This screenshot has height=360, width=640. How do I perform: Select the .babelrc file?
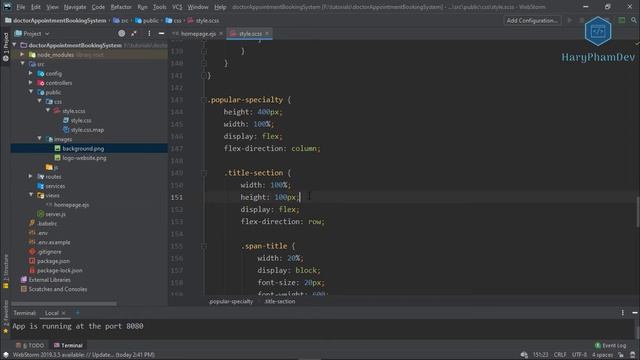click(47, 224)
